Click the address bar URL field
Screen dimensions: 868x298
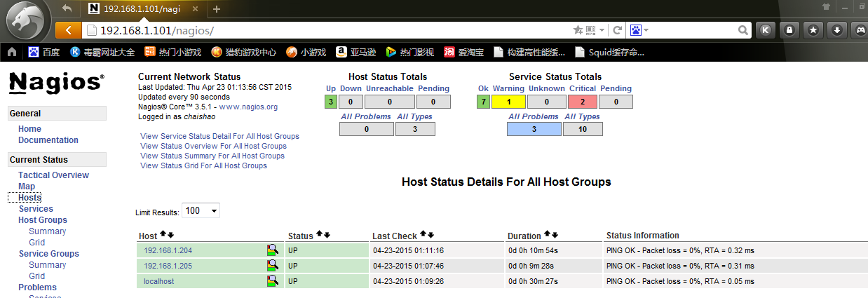coord(330,30)
